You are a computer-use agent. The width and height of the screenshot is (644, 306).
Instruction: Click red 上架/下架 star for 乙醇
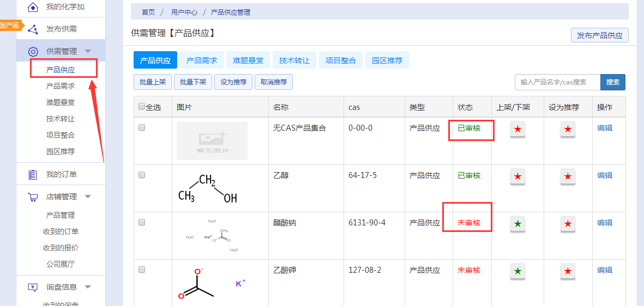[517, 177]
